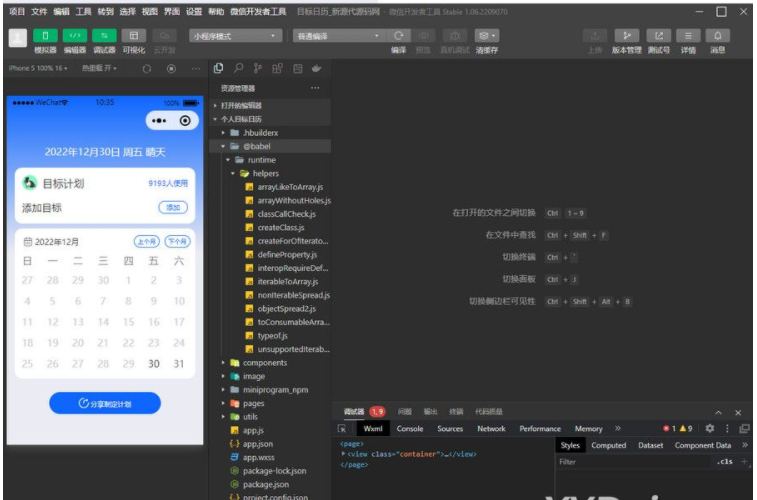Open the details icon in toolbar
The height and width of the screenshot is (500, 757).
[688, 36]
